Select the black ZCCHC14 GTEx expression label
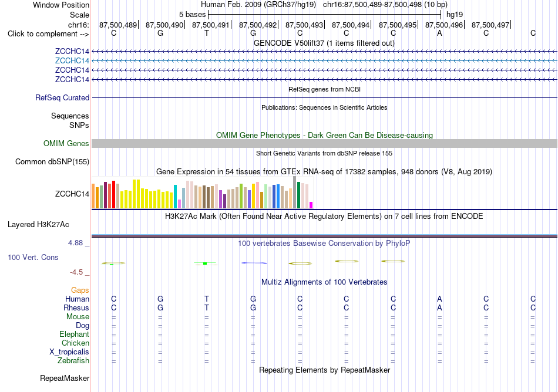Viewport: 558px width, 392px height. point(72,194)
